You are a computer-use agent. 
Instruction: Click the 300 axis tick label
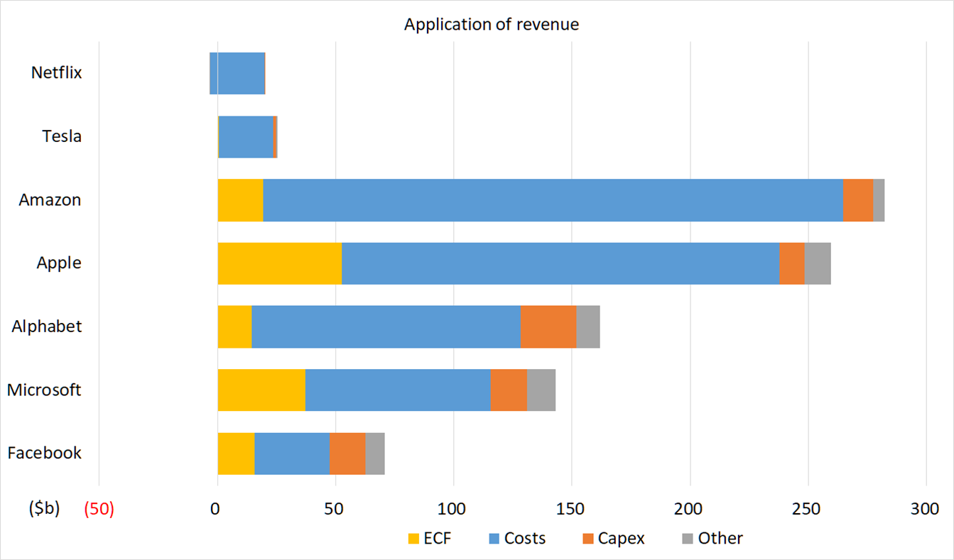(x=926, y=510)
